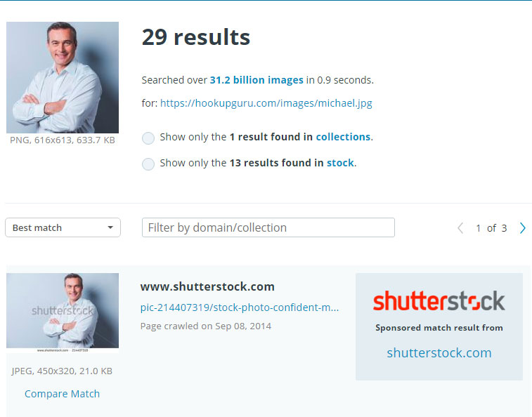Visit shutterstock.com sponsored link
The image size is (532, 417).
[x=439, y=353]
